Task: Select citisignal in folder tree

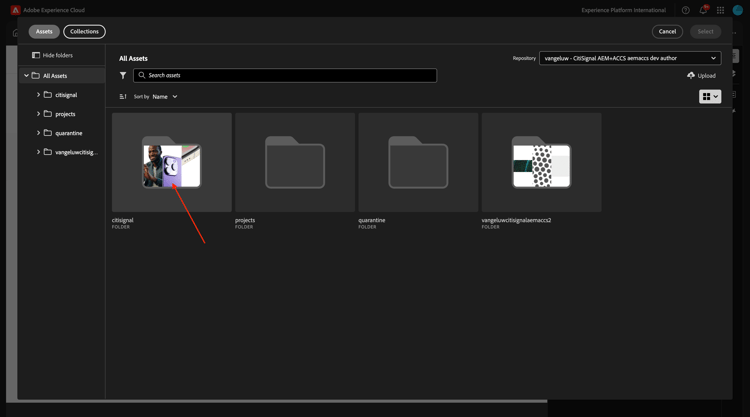Action: pyautogui.click(x=66, y=95)
